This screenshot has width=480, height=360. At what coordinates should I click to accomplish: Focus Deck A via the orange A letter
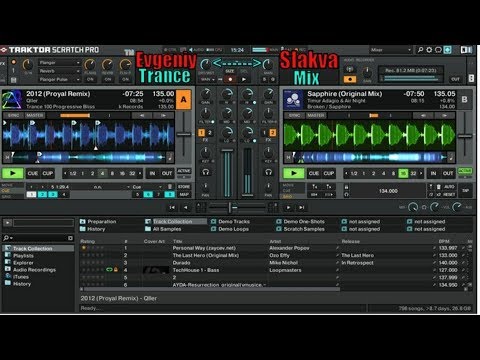(x=184, y=99)
